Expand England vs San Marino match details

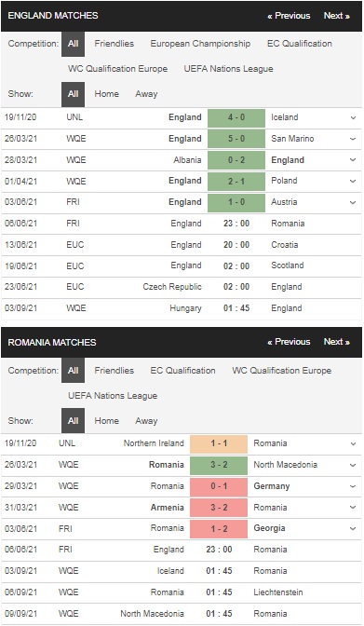pyautogui.click(x=353, y=139)
